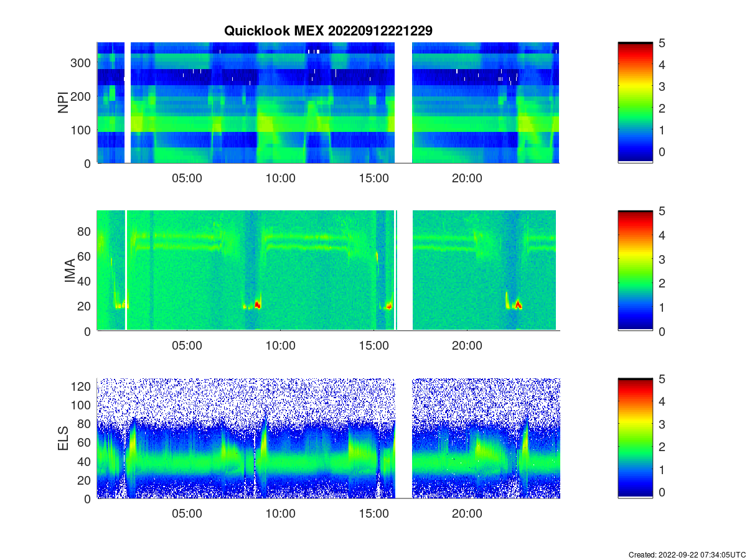Image resolution: width=747 pixels, height=560 pixels.
Task: Click the IMA panel colorbar
Action: (635, 271)
